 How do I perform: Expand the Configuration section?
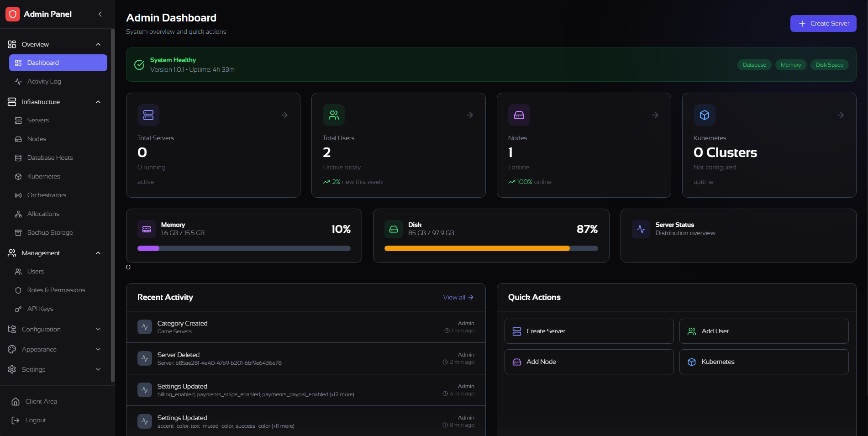click(98, 329)
